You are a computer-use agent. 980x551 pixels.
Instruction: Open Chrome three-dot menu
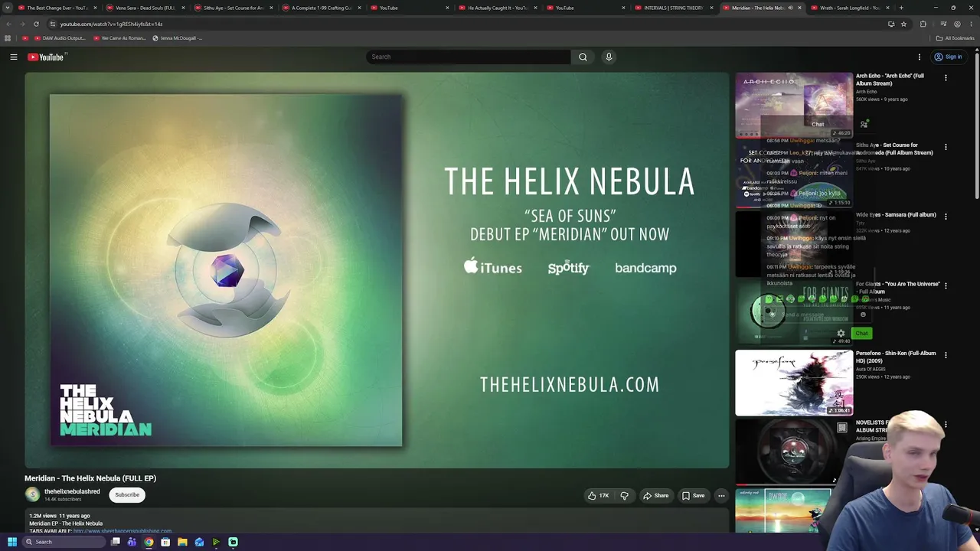pyautogui.click(x=971, y=24)
